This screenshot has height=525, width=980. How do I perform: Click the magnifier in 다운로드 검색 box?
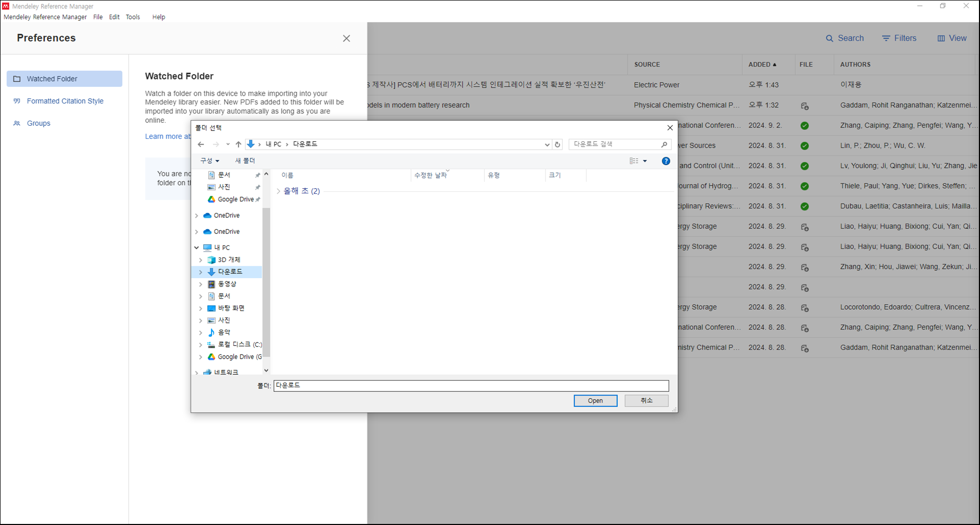[x=664, y=145]
